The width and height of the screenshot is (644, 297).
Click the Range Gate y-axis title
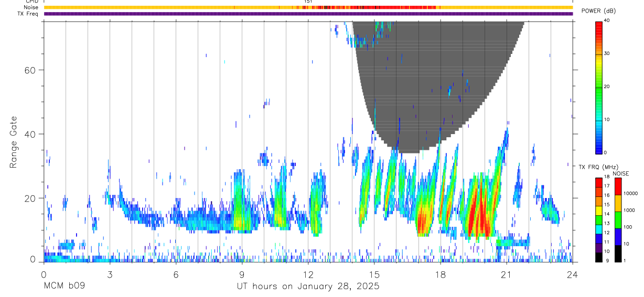[14, 142]
